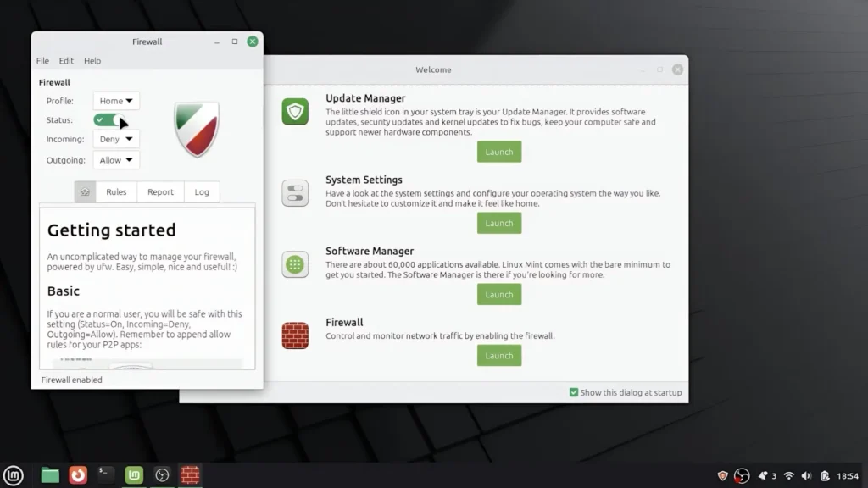Open Firefox from the panel

click(78, 475)
